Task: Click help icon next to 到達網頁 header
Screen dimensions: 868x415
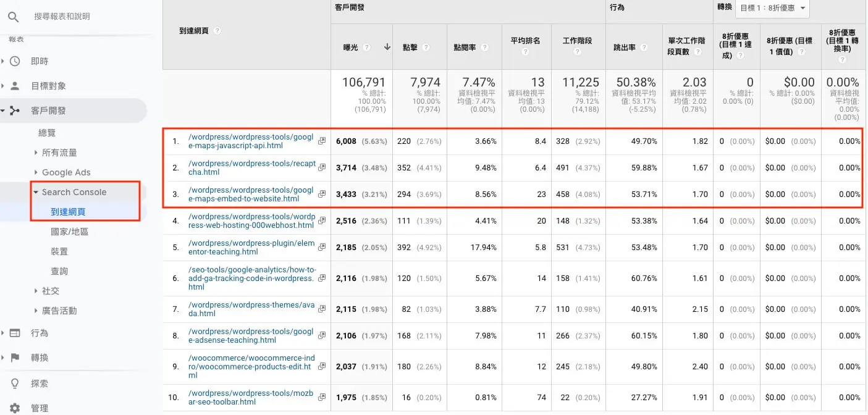Action: pos(217,30)
